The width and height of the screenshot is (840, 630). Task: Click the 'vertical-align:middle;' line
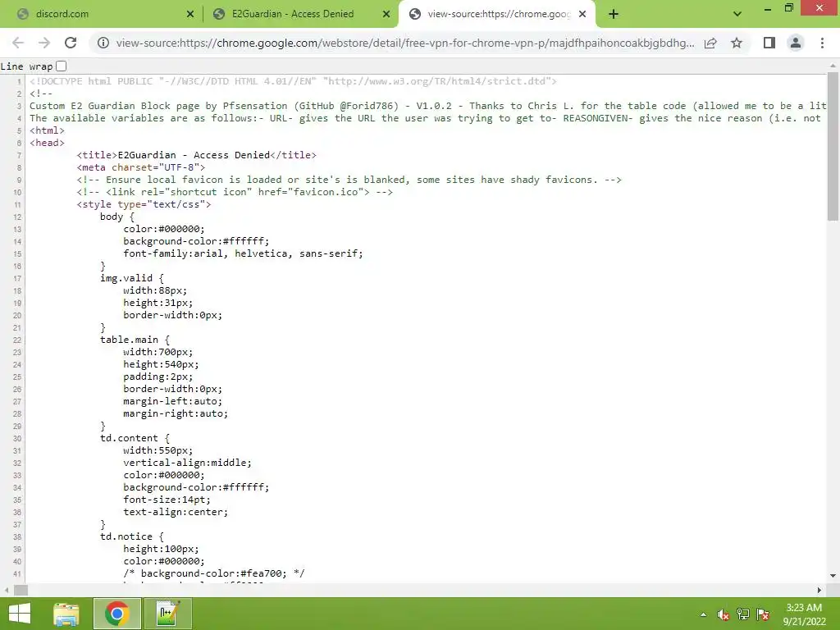pos(187,463)
